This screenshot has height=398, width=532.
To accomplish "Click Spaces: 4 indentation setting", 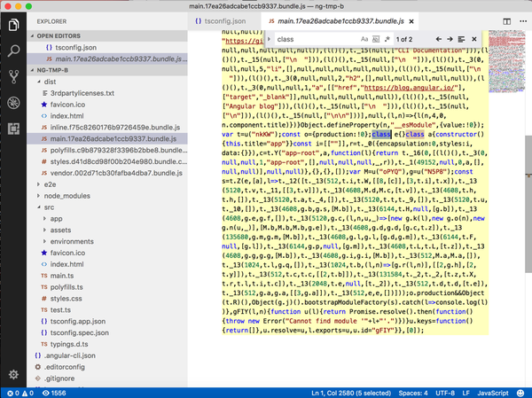I will pyautogui.click(x=413, y=394).
